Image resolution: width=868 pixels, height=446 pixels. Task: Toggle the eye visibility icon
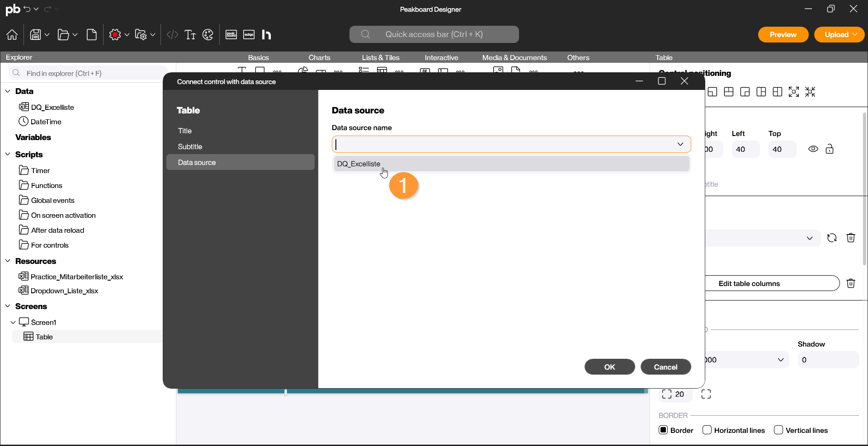coord(813,149)
